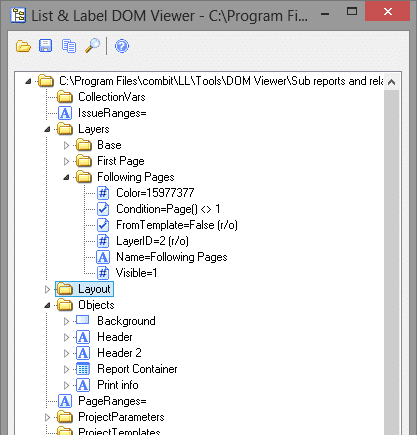The image size is (417, 435).
Task: Expand the Base layer node
Action: tap(66, 145)
